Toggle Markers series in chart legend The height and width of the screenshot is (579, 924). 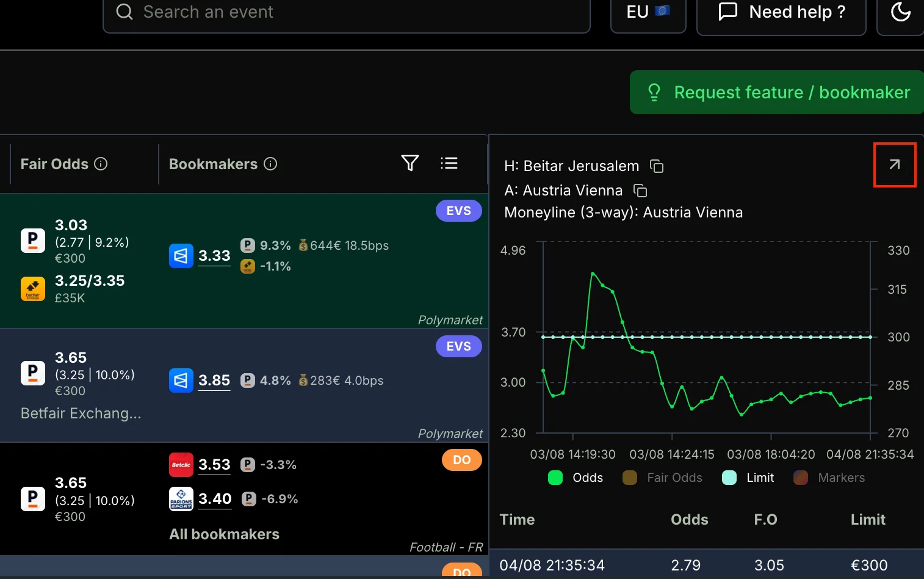pyautogui.click(x=829, y=478)
